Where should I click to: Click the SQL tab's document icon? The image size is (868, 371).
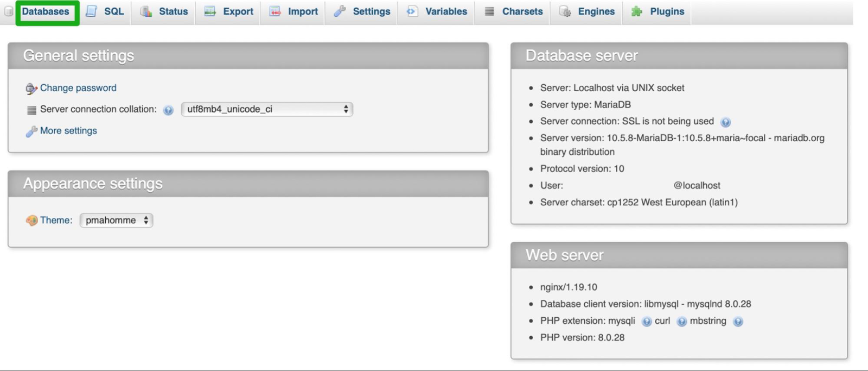tap(91, 11)
